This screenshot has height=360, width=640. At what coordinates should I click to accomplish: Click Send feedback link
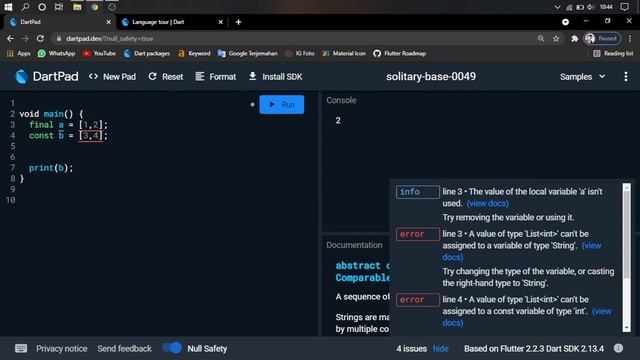point(124,349)
